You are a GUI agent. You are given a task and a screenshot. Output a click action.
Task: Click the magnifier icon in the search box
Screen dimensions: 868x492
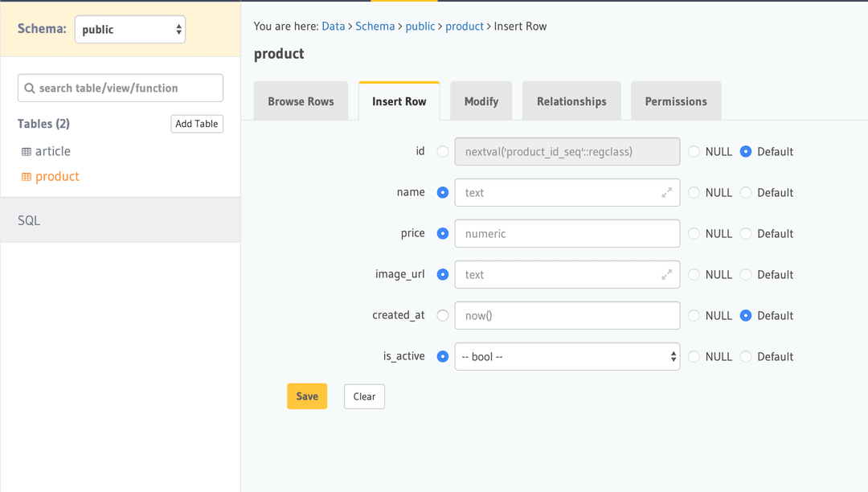[x=31, y=88]
